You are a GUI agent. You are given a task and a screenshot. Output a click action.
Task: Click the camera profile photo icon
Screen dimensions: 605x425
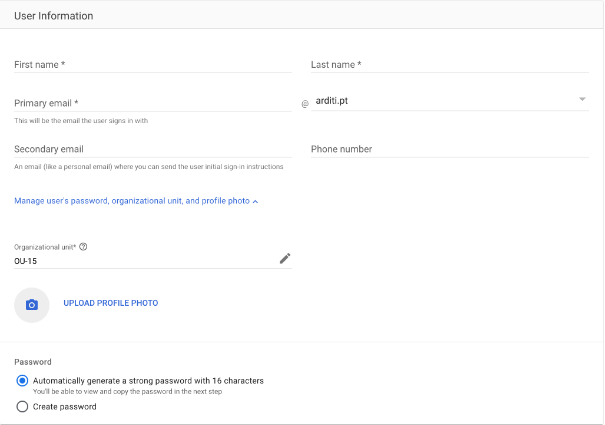[x=31, y=304]
